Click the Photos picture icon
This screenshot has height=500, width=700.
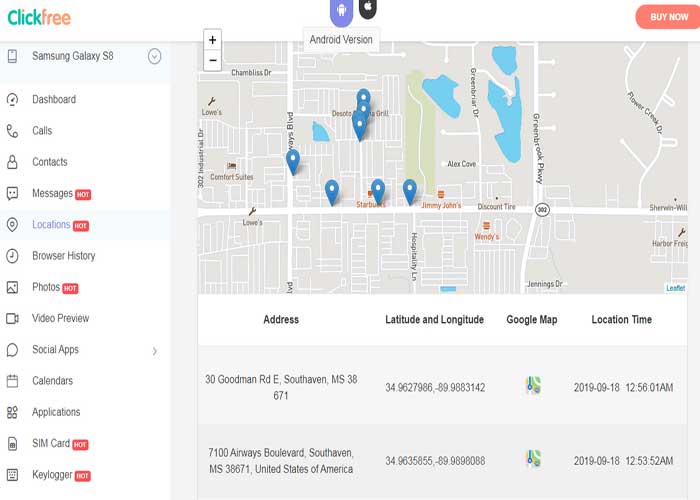click(x=12, y=288)
